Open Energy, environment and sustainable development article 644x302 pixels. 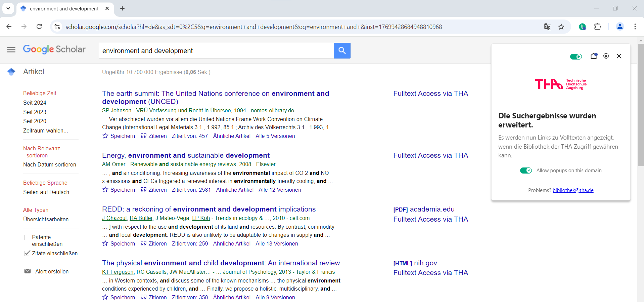point(186,155)
